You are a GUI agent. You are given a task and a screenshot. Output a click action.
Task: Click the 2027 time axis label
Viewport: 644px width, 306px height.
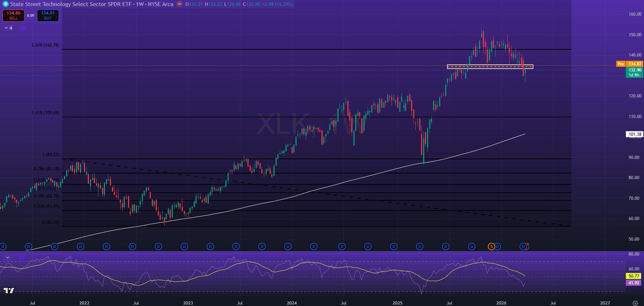[x=604, y=302]
